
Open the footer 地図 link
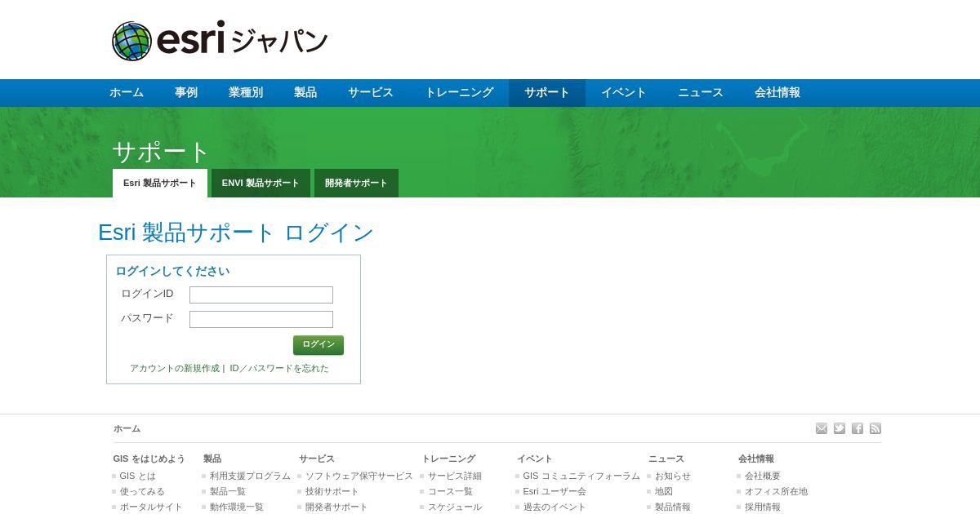tap(664, 491)
